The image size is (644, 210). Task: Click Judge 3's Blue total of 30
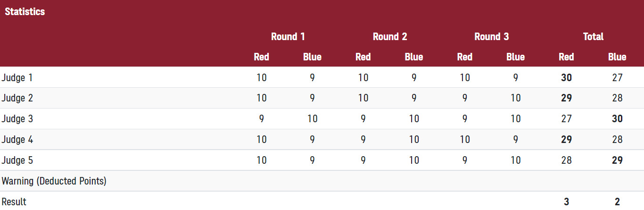(x=617, y=119)
